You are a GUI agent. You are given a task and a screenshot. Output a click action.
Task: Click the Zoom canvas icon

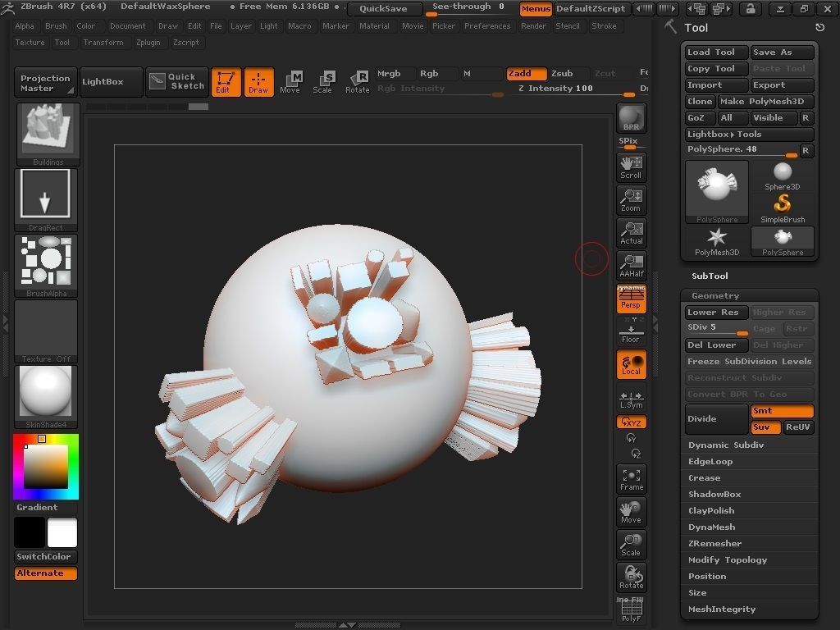(x=631, y=200)
